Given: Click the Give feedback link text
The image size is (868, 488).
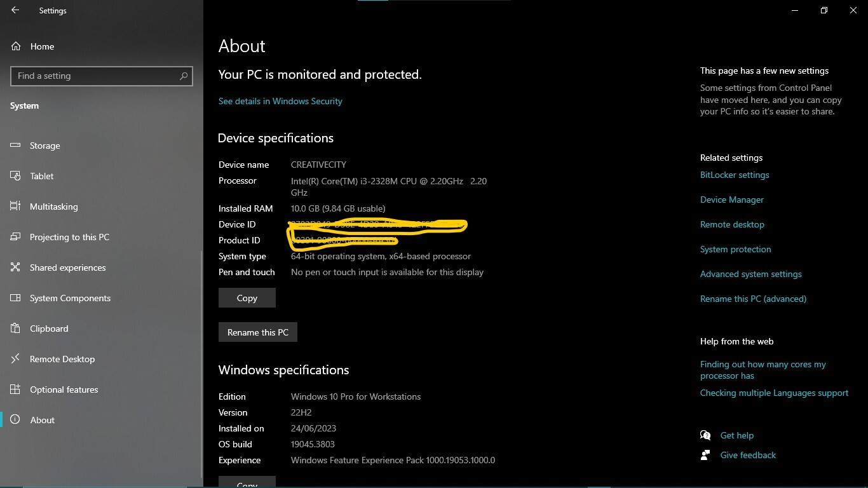Looking at the screenshot, I should point(748,455).
